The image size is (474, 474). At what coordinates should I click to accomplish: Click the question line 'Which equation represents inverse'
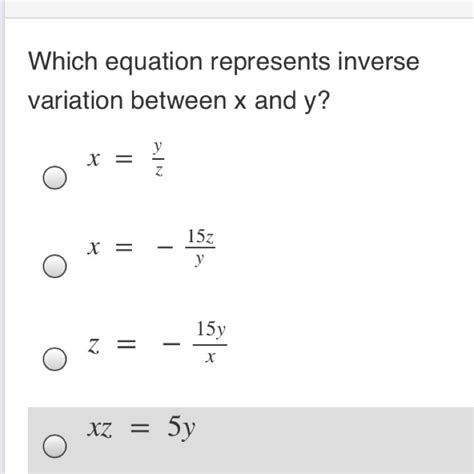click(x=224, y=62)
